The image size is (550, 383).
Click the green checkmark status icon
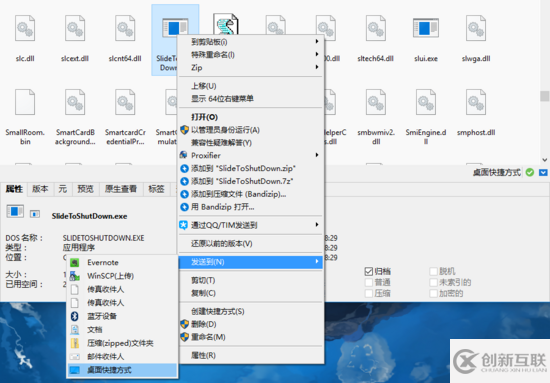click(530, 172)
